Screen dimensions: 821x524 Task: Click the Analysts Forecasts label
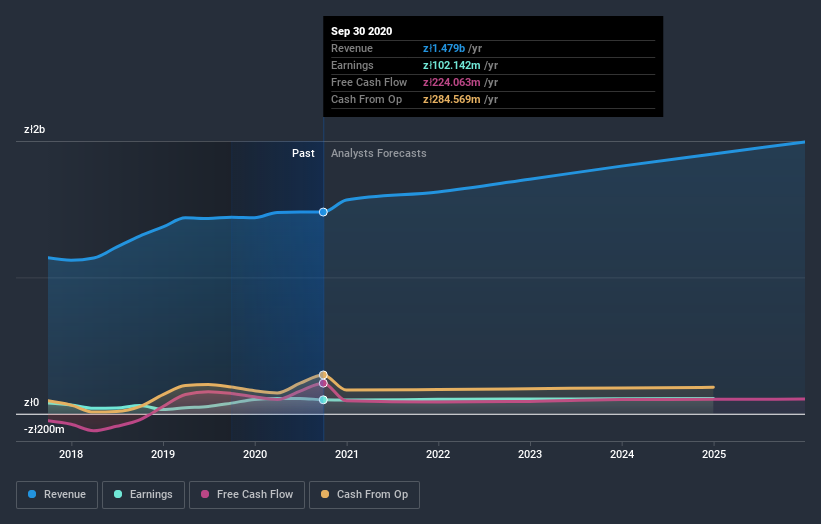point(379,153)
